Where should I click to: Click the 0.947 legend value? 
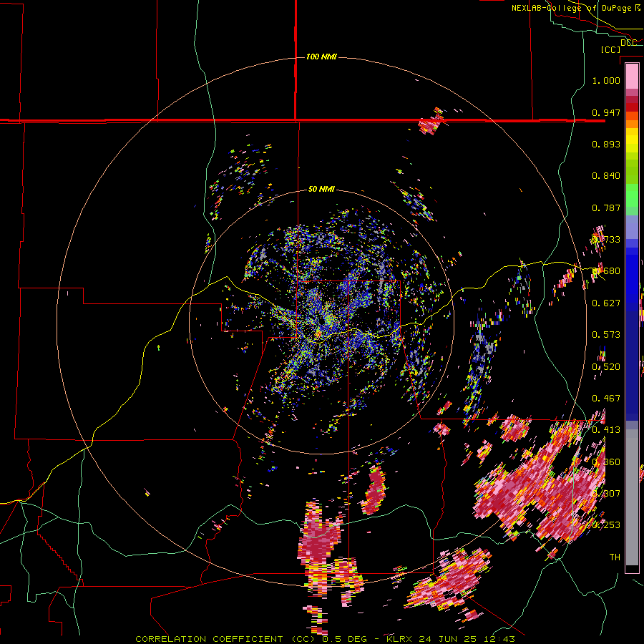(606, 112)
